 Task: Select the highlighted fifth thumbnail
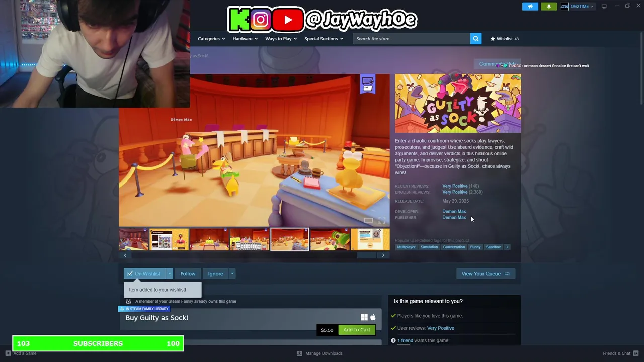290,239
